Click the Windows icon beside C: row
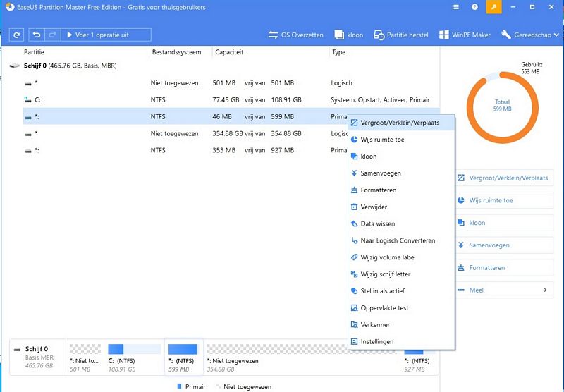This screenshot has width=564, height=392. pyautogui.click(x=27, y=99)
